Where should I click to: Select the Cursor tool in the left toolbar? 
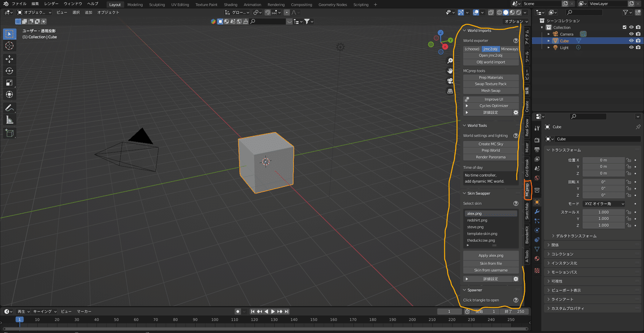[x=10, y=46]
